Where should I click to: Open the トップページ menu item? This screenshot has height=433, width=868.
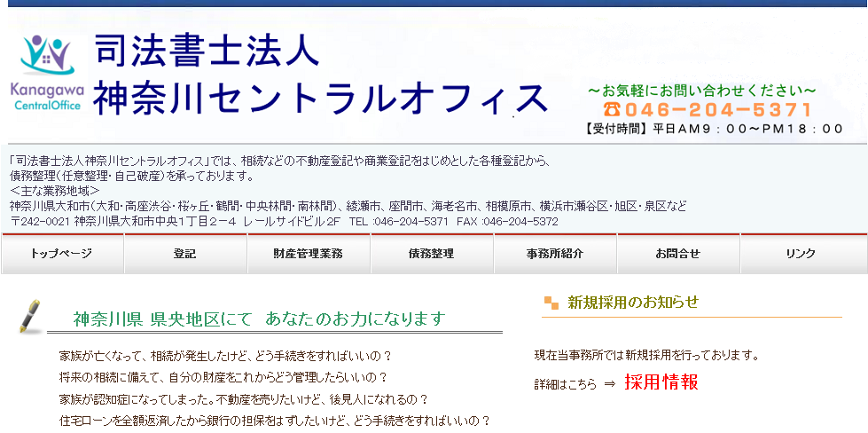point(62,254)
